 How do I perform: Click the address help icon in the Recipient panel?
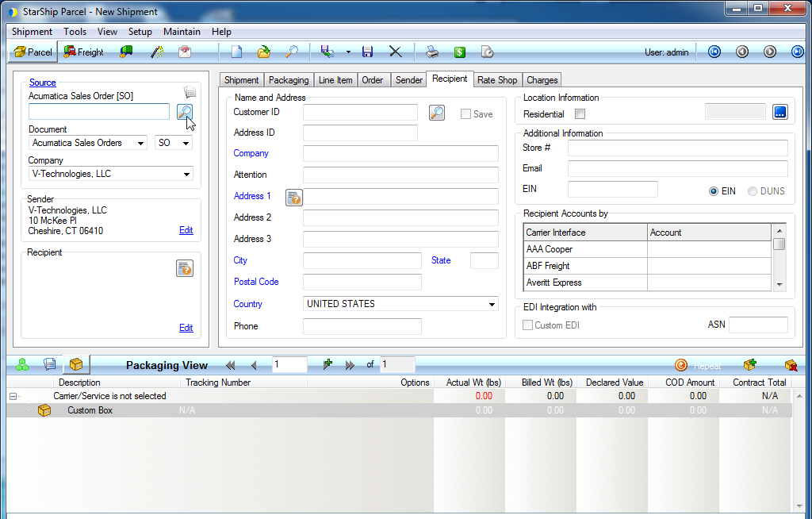click(x=185, y=268)
